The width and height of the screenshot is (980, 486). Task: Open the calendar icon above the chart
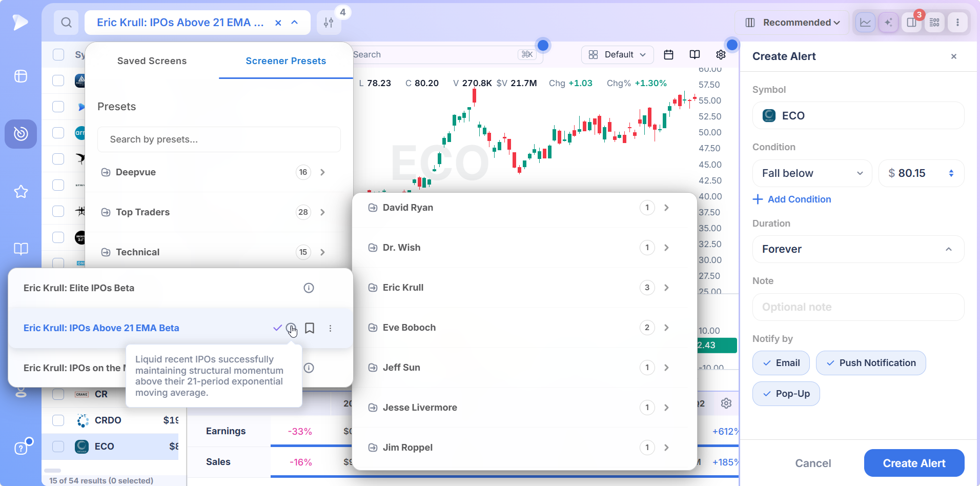(668, 54)
